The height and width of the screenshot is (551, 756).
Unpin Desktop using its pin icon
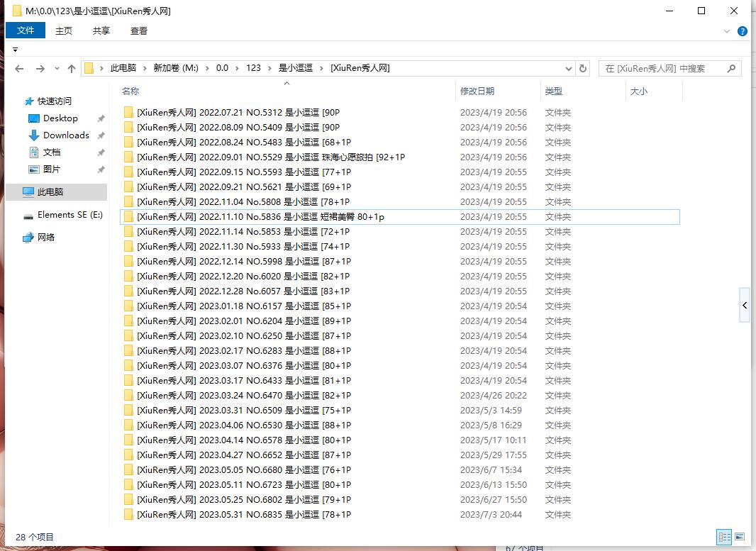click(x=101, y=118)
